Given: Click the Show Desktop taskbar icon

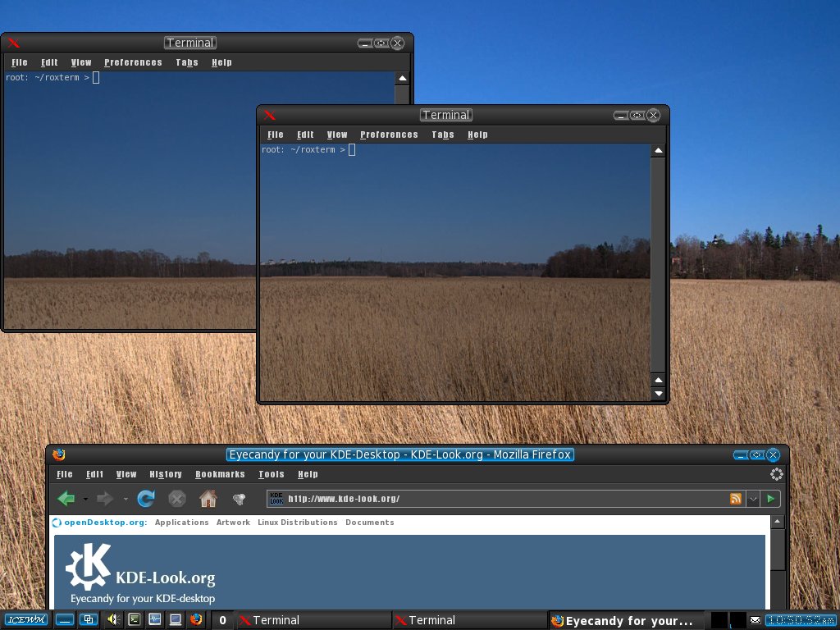Looking at the screenshot, I should (x=65, y=620).
